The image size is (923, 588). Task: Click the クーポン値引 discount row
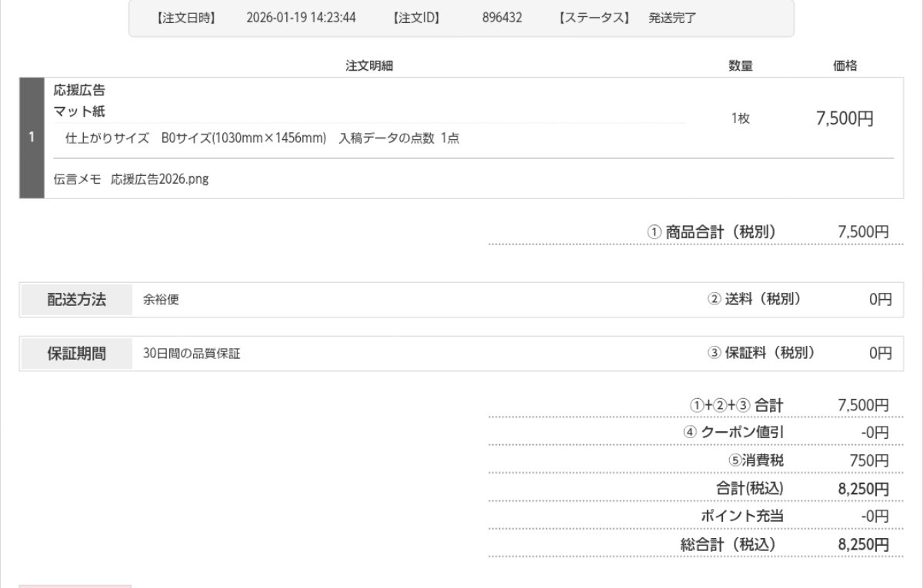click(x=741, y=432)
